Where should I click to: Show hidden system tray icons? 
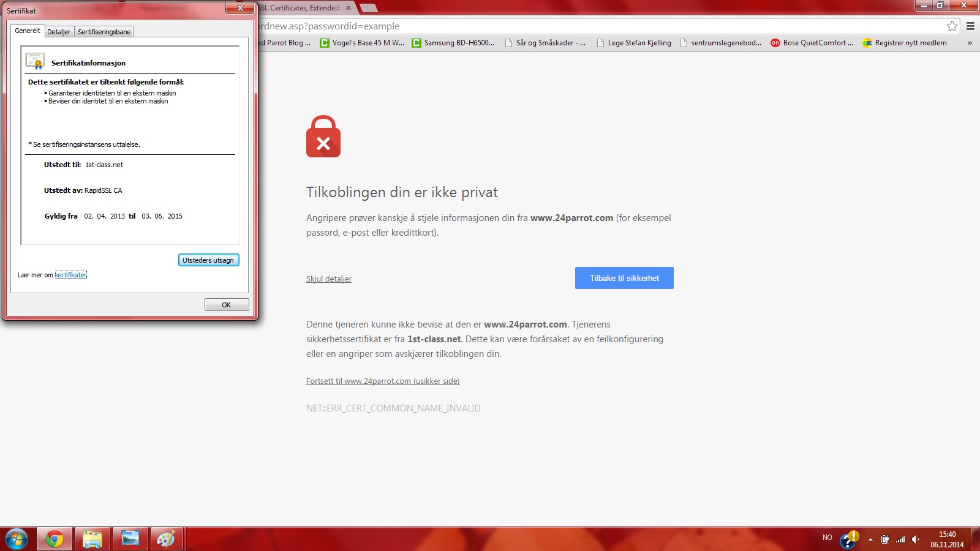coord(870,539)
